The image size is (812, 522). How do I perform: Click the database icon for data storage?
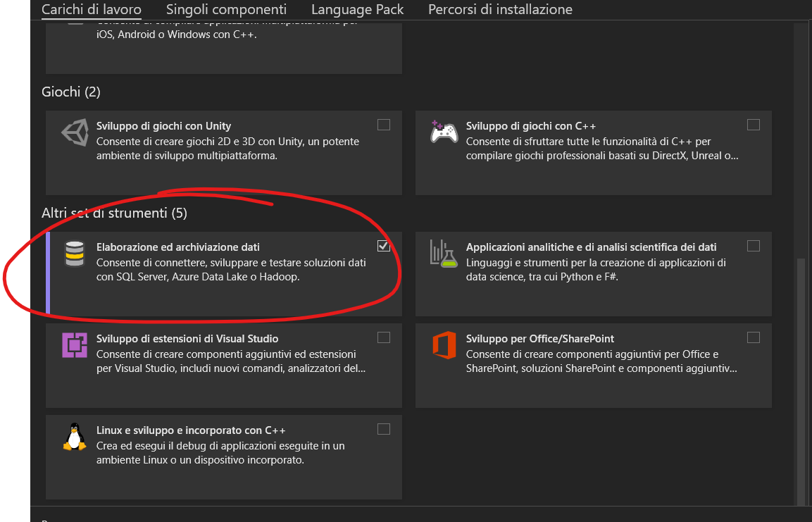74,254
